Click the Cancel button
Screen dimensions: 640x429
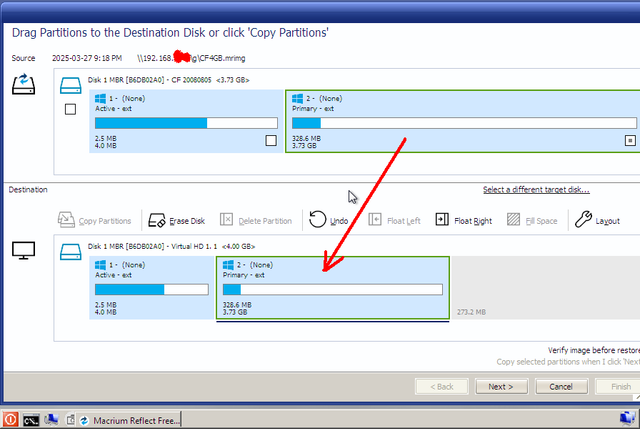562,387
